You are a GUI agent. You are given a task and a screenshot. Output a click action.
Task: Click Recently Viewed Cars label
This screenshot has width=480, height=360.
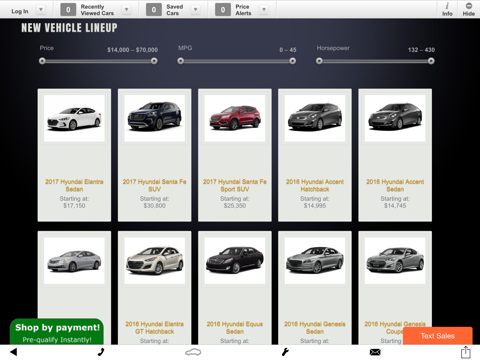[97, 10]
